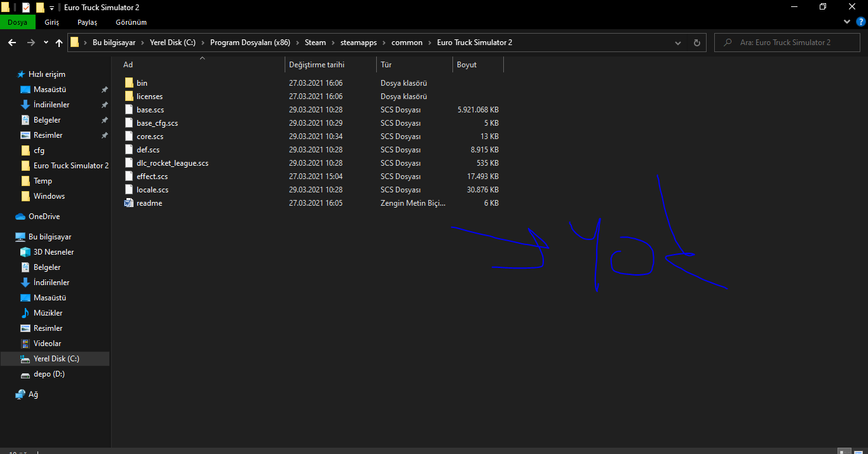Select the locale.scs file icon
Image resolution: width=868 pixels, height=454 pixels.
[x=129, y=190]
